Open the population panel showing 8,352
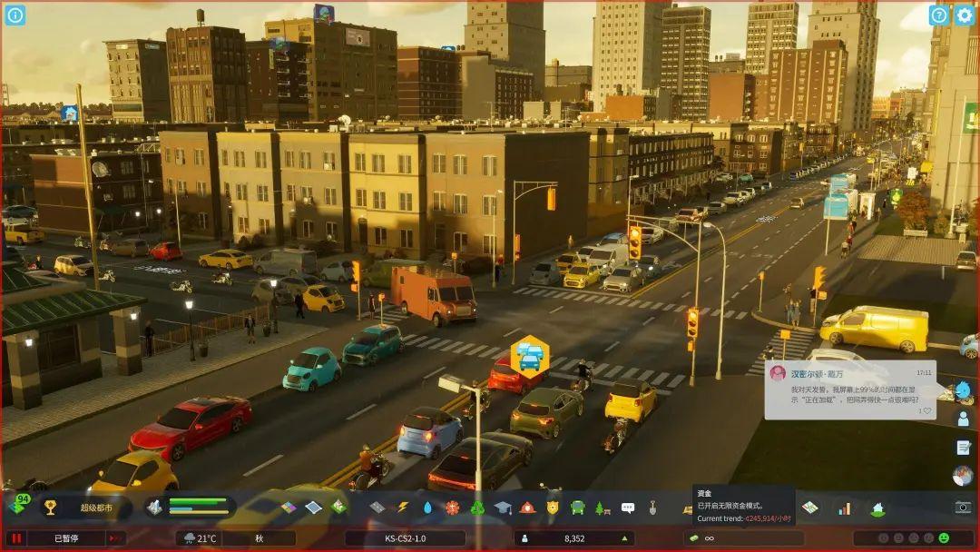Viewport: 980px width, 552px height. (573, 538)
